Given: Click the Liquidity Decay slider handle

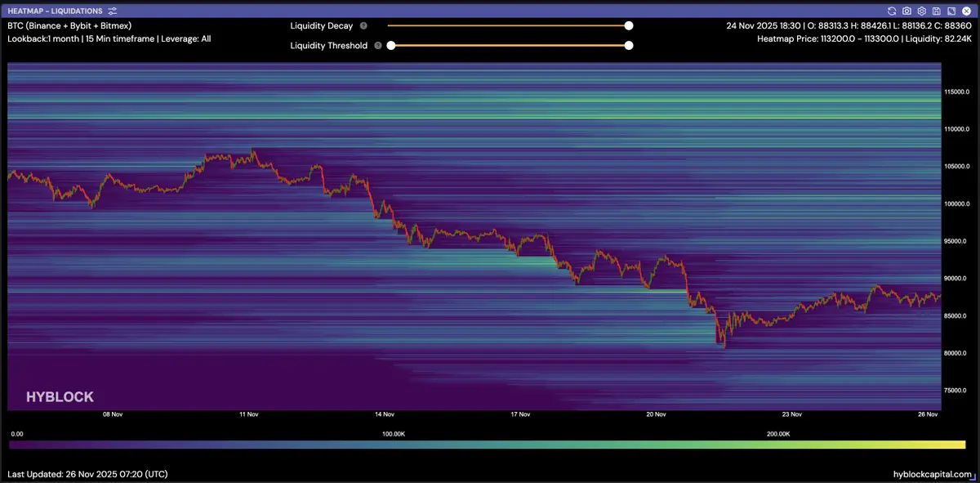Looking at the screenshot, I should click(629, 26).
